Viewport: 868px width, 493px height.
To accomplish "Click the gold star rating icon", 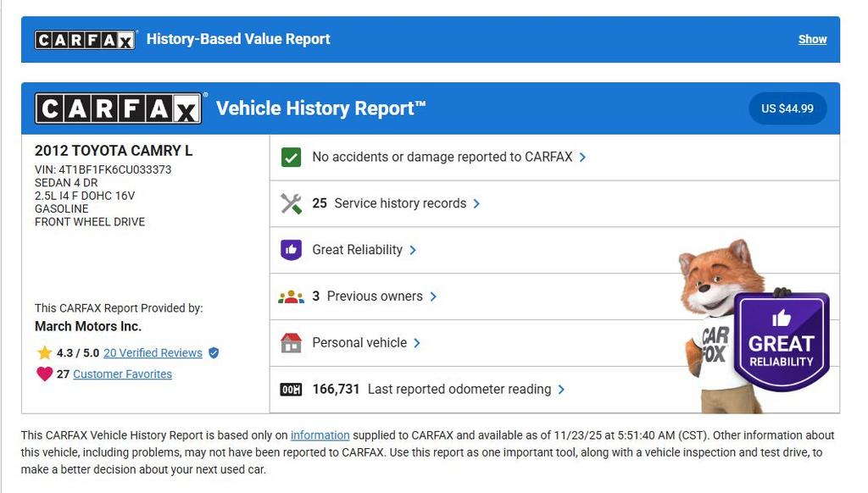I will pyautogui.click(x=44, y=352).
